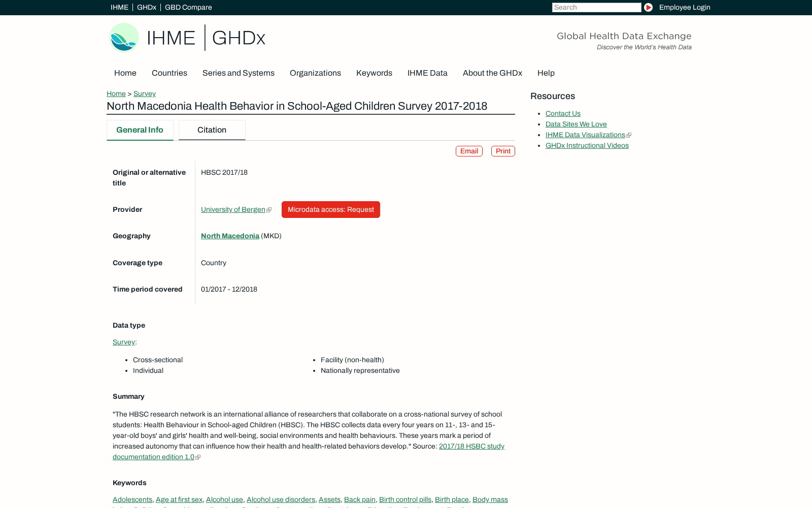Open Series and Systems menu item
The width and height of the screenshot is (812, 508).
pyautogui.click(x=239, y=73)
